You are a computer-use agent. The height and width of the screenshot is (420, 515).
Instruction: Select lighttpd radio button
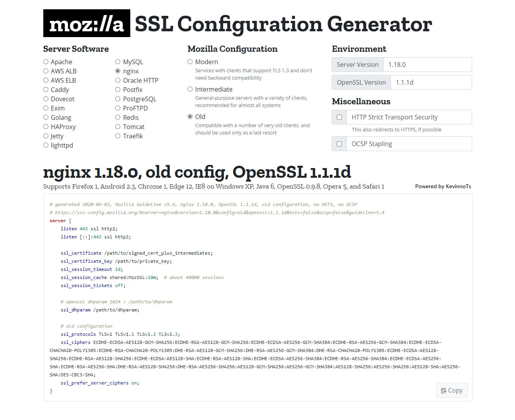[x=46, y=145]
